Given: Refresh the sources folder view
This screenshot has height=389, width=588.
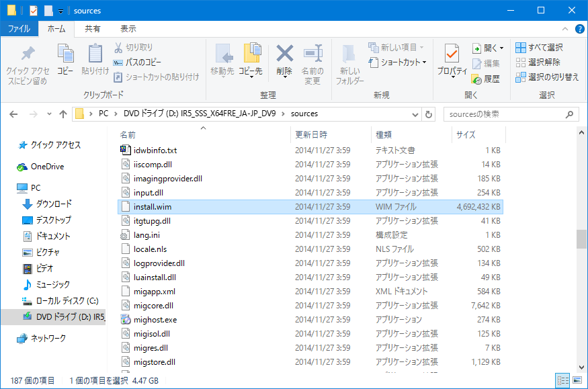Looking at the screenshot, I should [x=429, y=114].
